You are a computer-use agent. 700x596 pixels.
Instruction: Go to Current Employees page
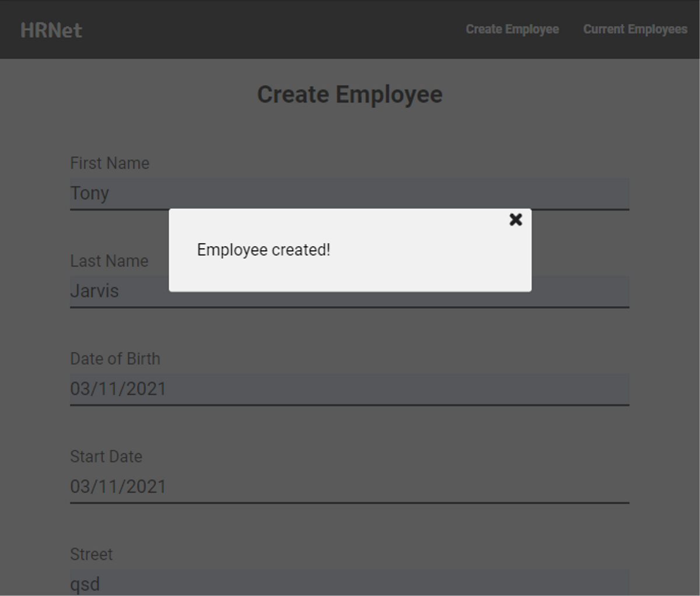635,29
